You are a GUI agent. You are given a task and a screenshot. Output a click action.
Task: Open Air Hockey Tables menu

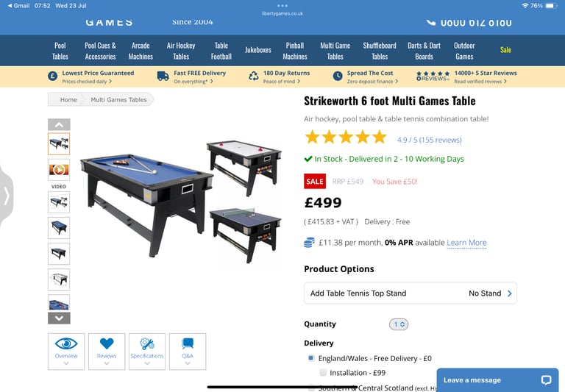[x=181, y=51]
